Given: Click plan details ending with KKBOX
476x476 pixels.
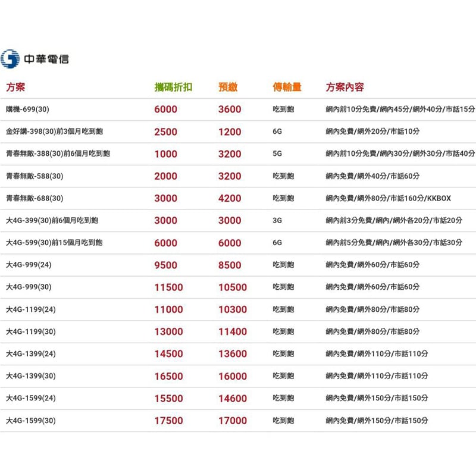Looking at the screenshot, I should (389, 198).
